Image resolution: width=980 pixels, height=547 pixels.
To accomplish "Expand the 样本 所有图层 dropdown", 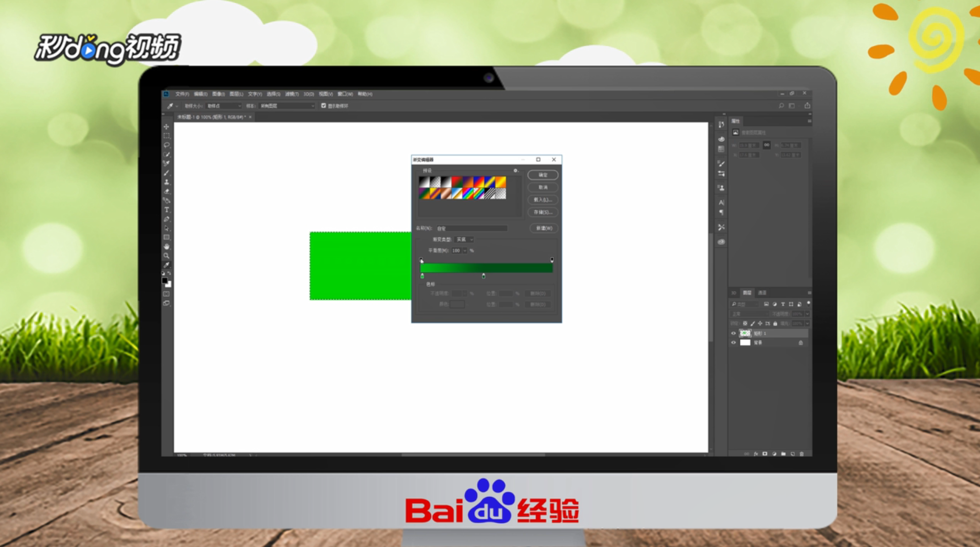I will (x=287, y=106).
